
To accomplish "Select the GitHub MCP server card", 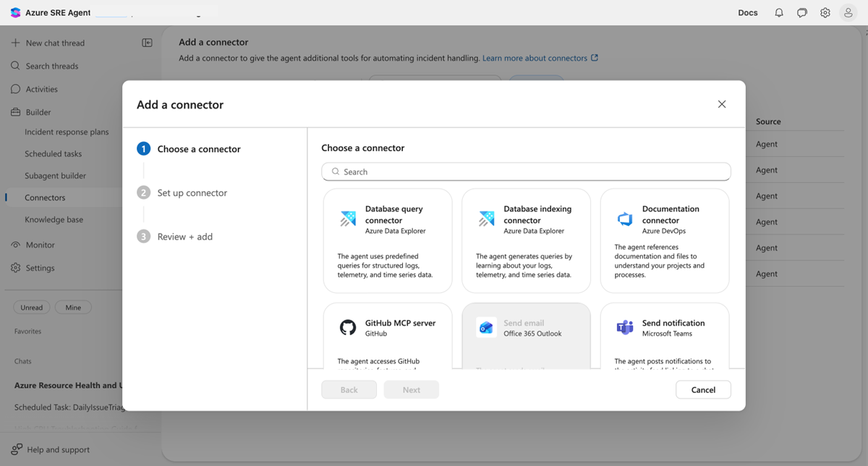I will (x=388, y=336).
